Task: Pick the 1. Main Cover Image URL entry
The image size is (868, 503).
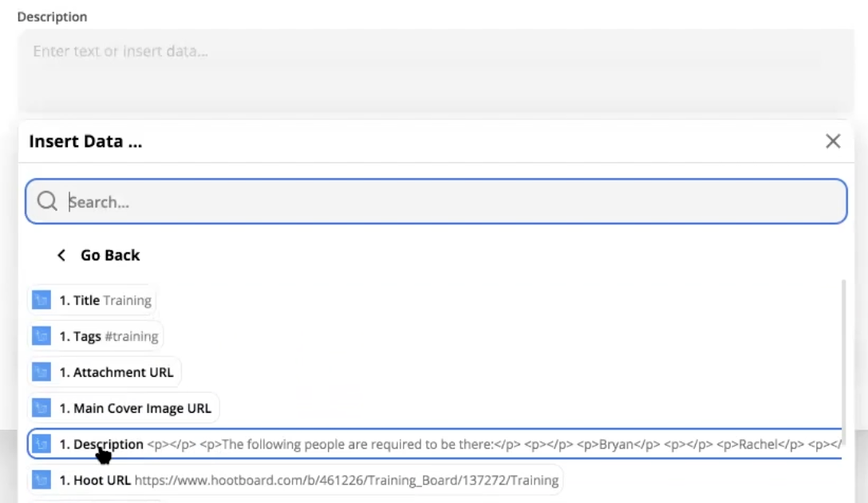Action: point(134,408)
